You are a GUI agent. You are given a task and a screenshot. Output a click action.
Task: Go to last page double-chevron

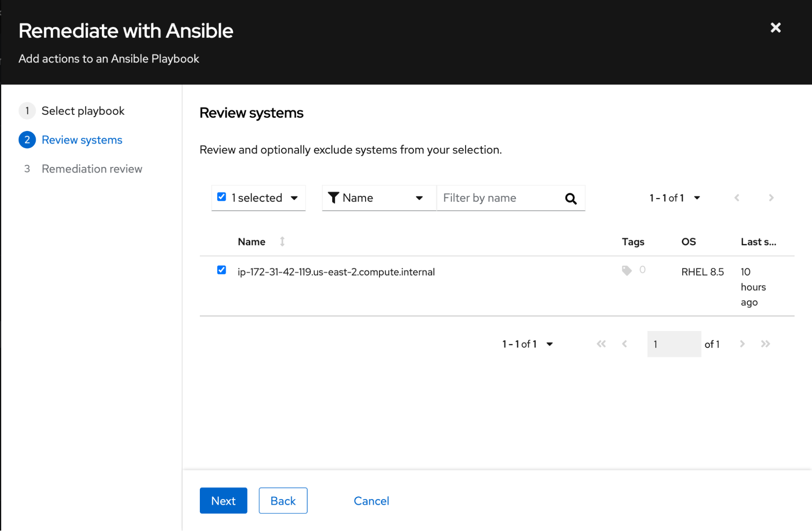765,344
